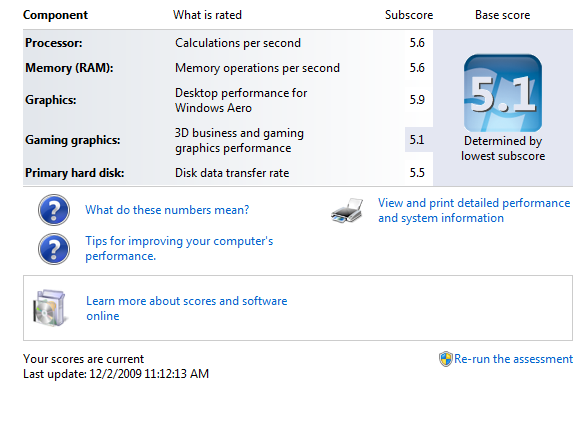The height and width of the screenshot is (428, 583).
Task: Click the help icon beside 'What do these numbers mean?'
Action: (x=54, y=210)
